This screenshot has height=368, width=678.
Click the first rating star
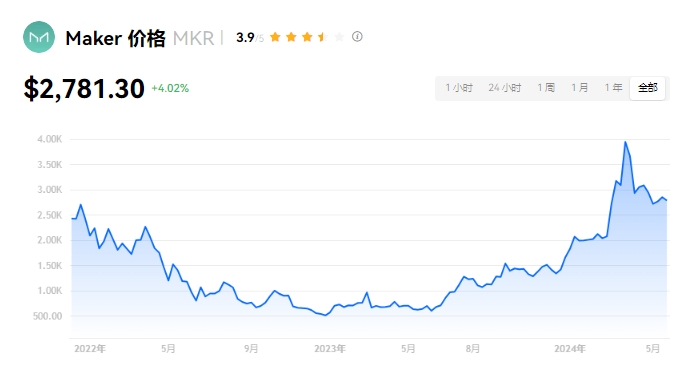[275, 37]
